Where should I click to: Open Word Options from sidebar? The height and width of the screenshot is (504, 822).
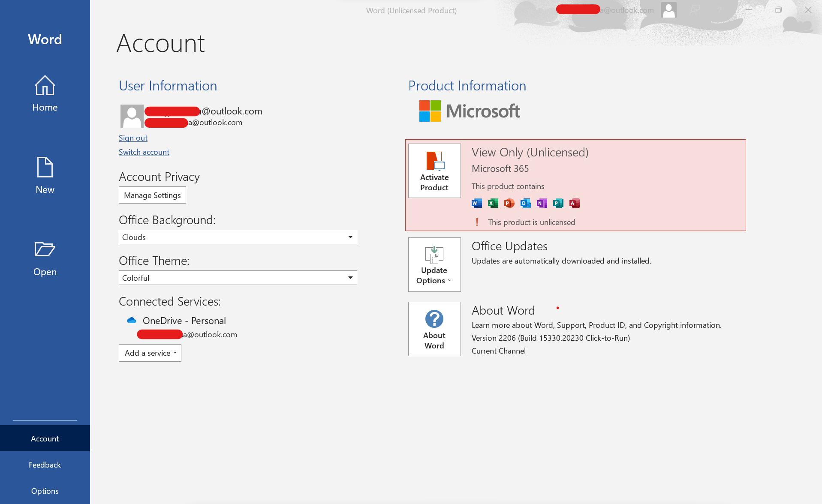(x=45, y=491)
